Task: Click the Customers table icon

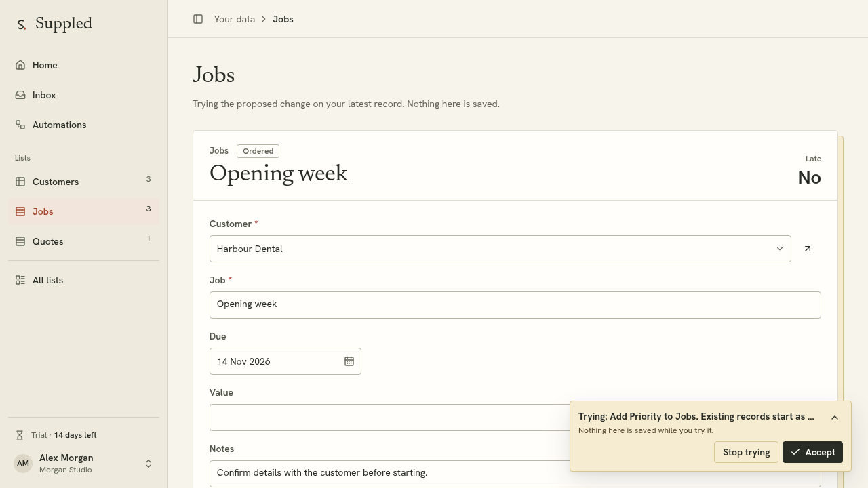Action: coord(20,182)
